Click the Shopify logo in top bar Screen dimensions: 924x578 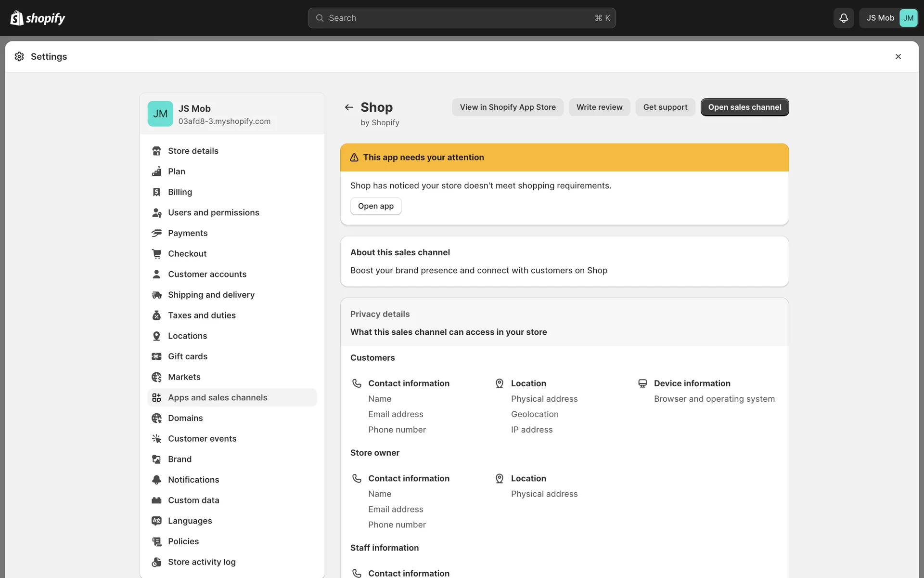[x=38, y=18]
